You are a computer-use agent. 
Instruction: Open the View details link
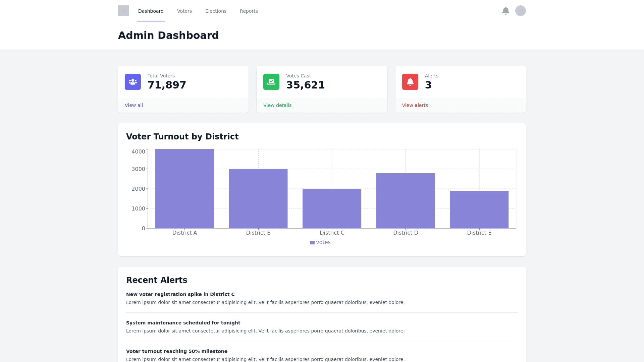point(277,105)
